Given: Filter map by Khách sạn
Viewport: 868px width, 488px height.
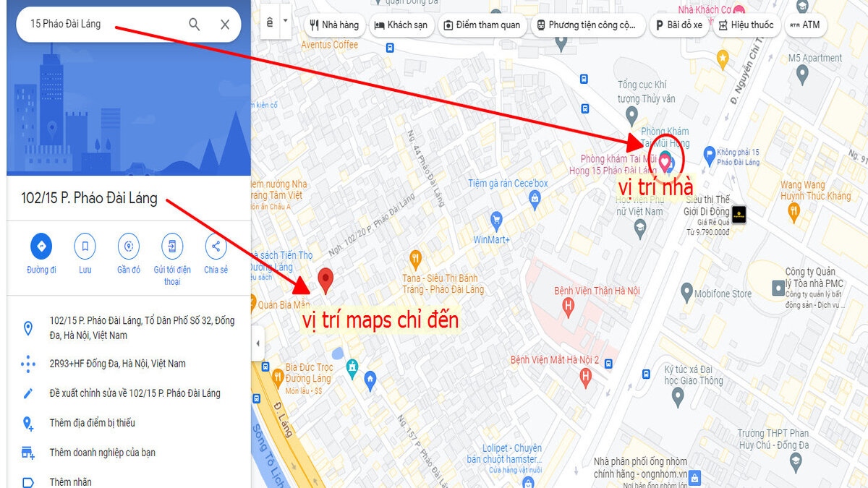Looking at the screenshot, I should [401, 25].
